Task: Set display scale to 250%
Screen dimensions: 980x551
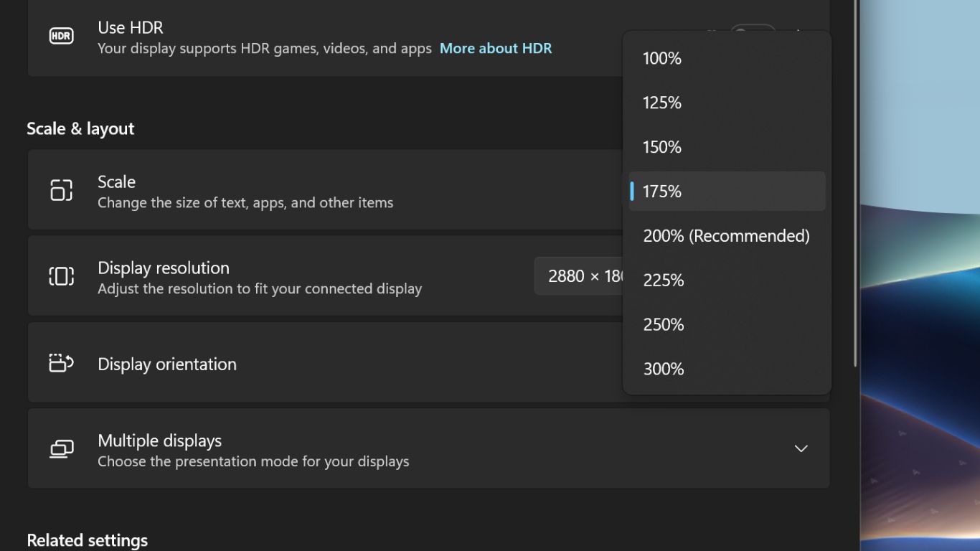Action: pos(663,325)
